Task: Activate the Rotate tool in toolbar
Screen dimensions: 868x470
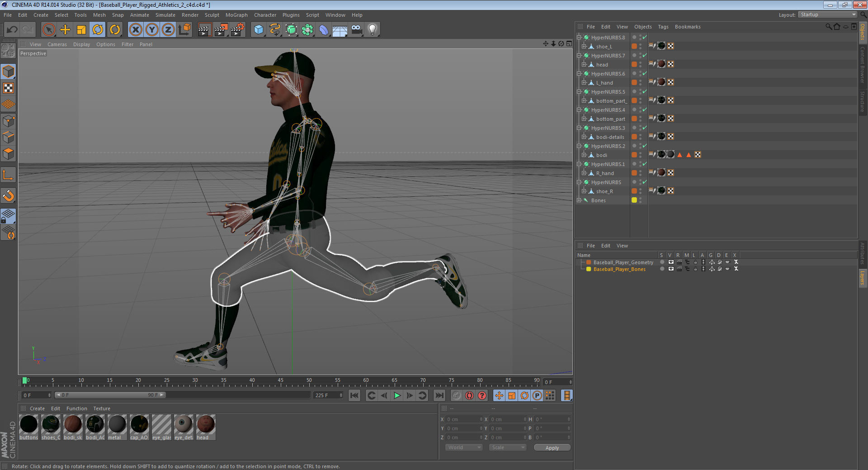Action: point(98,30)
